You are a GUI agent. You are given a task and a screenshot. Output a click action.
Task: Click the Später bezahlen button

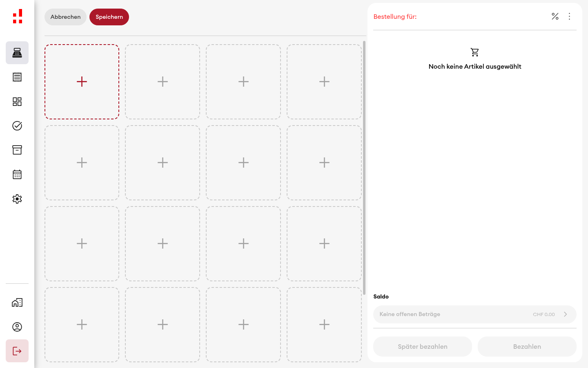click(x=423, y=346)
